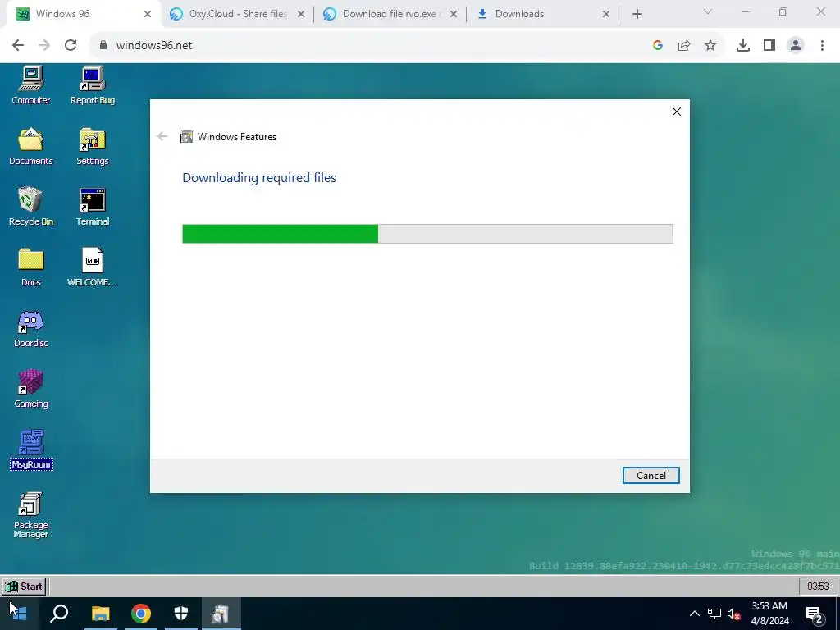The image size is (840, 630).
Task: Click the Google icon in address bar
Action: (658, 46)
